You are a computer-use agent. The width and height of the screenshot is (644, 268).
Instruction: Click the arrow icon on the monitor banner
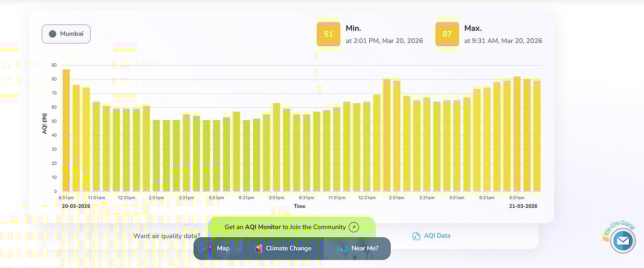click(354, 227)
